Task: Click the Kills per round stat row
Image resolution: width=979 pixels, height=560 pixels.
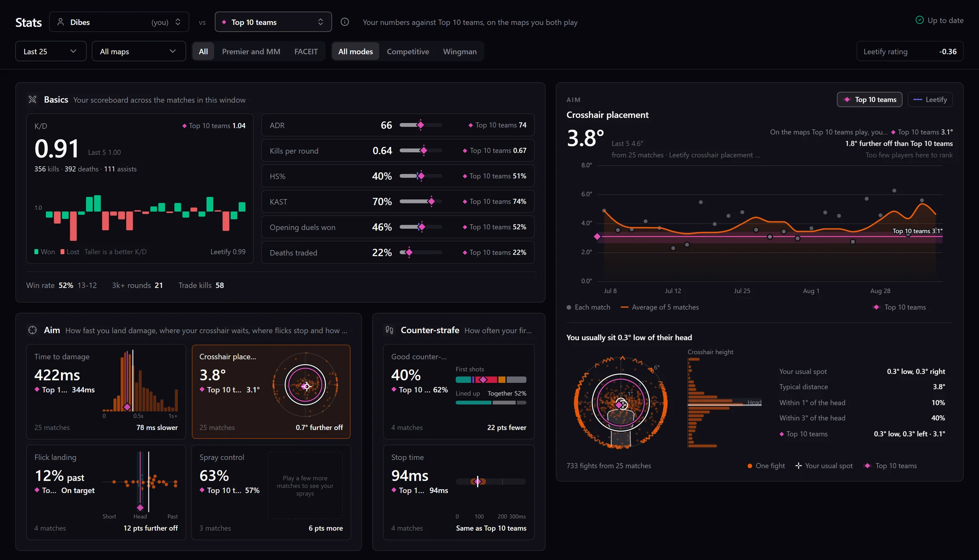Action: point(398,150)
